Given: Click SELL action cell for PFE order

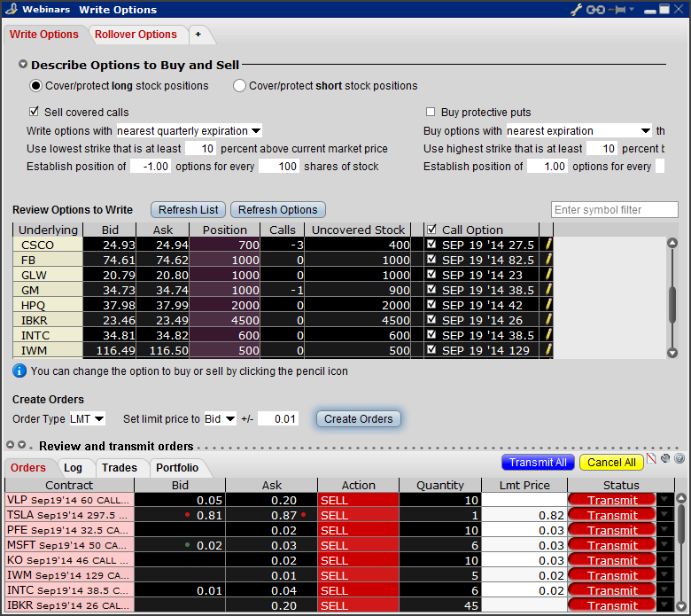Looking at the screenshot, I should [x=358, y=530].
